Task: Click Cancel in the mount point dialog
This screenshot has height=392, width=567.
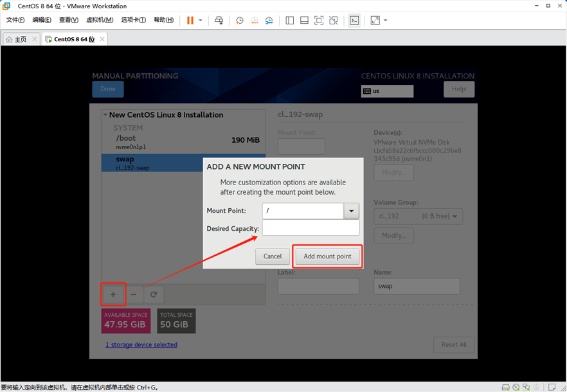Action: tap(273, 256)
